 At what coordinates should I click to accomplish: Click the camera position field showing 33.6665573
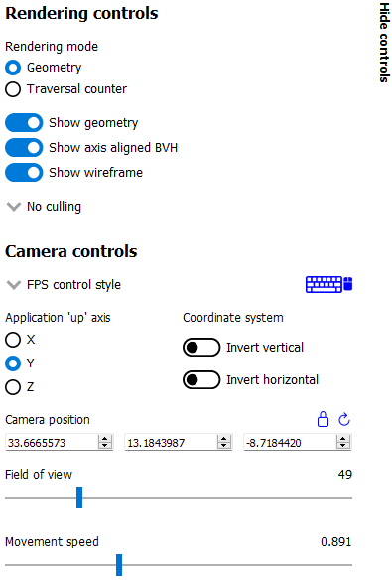52,442
